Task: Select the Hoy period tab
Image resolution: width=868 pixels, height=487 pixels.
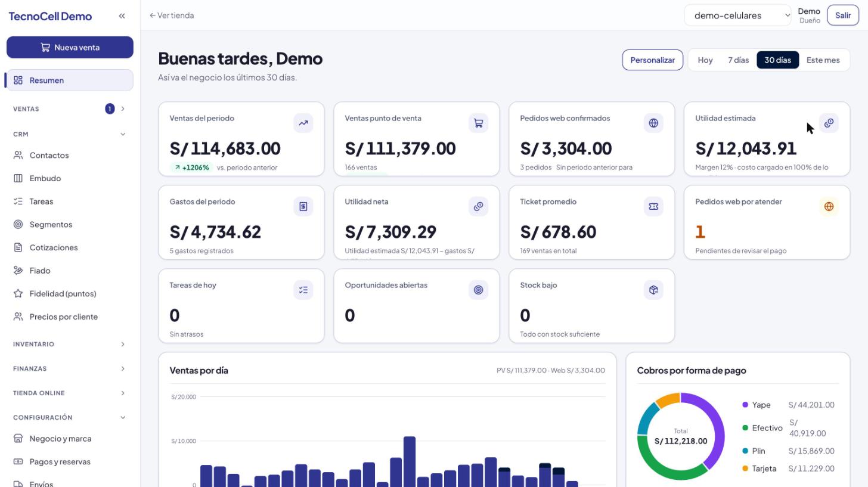Action: point(705,60)
